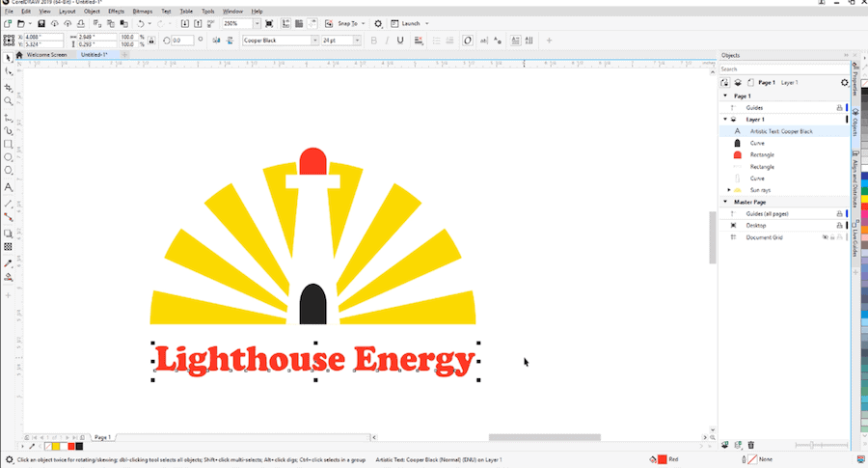Switch to the Welcome Screen tab
The height and width of the screenshot is (468, 868).
46,55
